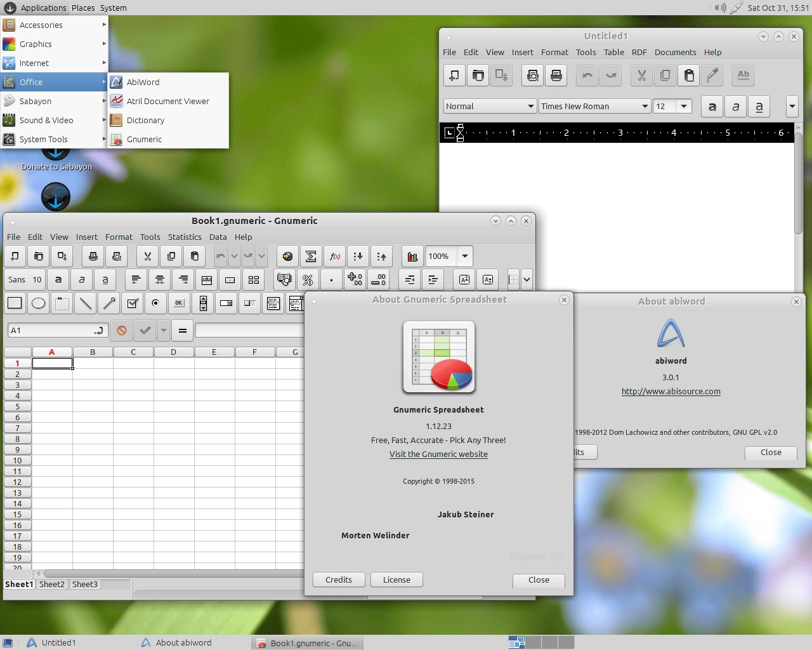Image resolution: width=812 pixels, height=650 pixels.
Task: Toggle bold in AbiWord toolbar
Action: coord(712,107)
